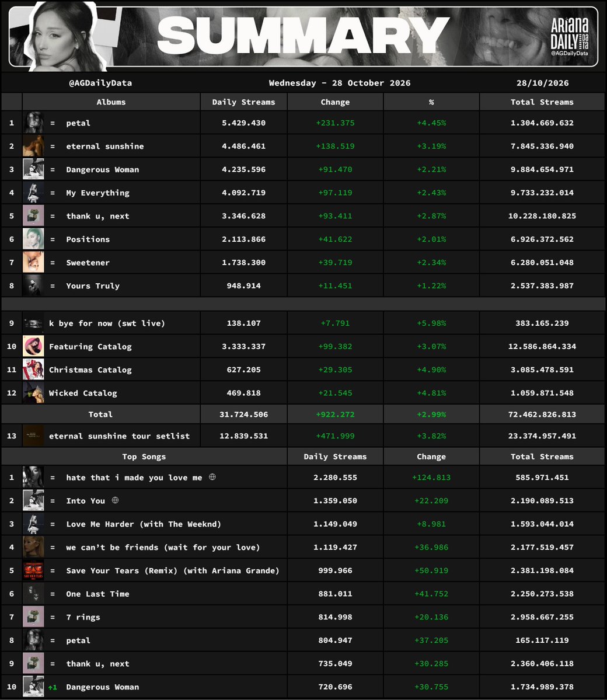Click the date Wednesday – 28 October 2026
Viewport: 607px width, 700px height.
(x=340, y=83)
